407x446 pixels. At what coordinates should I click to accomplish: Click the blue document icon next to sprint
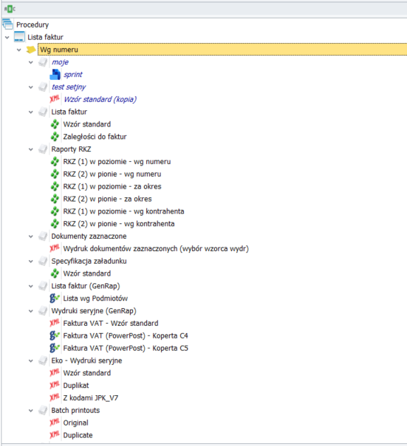pyautogui.click(x=55, y=74)
